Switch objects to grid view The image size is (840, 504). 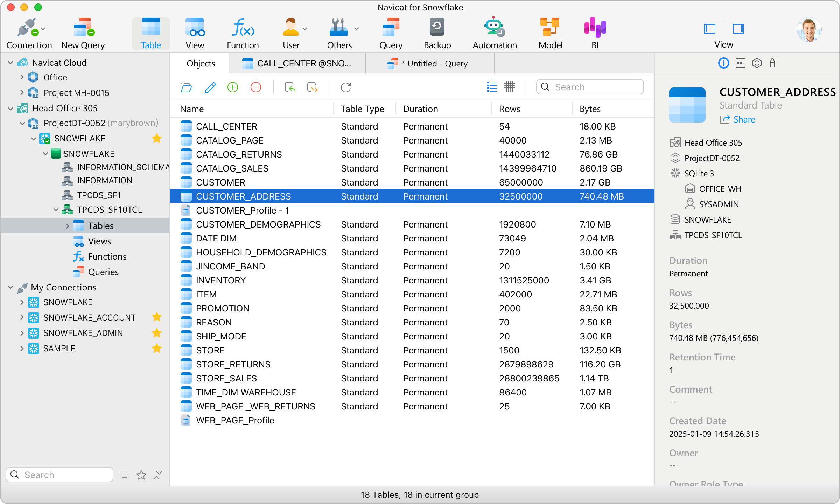pyautogui.click(x=509, y=87)
